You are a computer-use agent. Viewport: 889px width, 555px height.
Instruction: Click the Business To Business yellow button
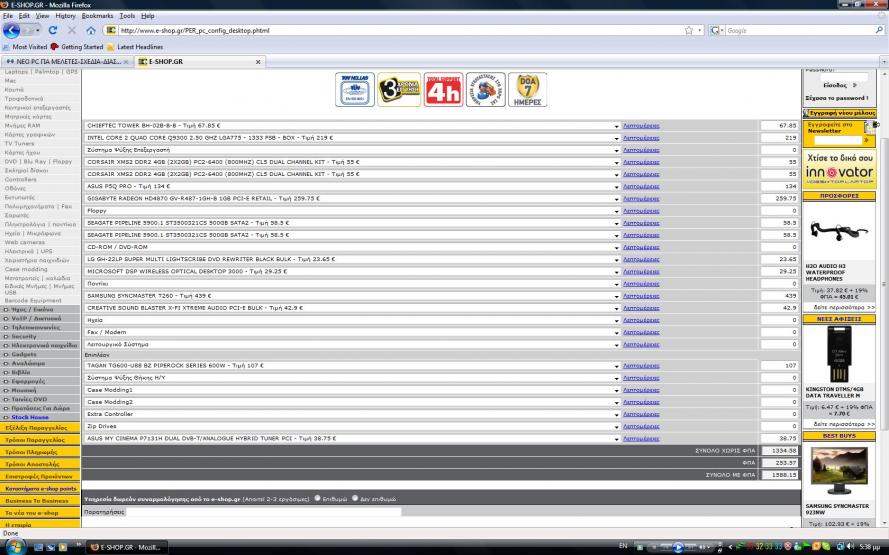click(40, 501)
